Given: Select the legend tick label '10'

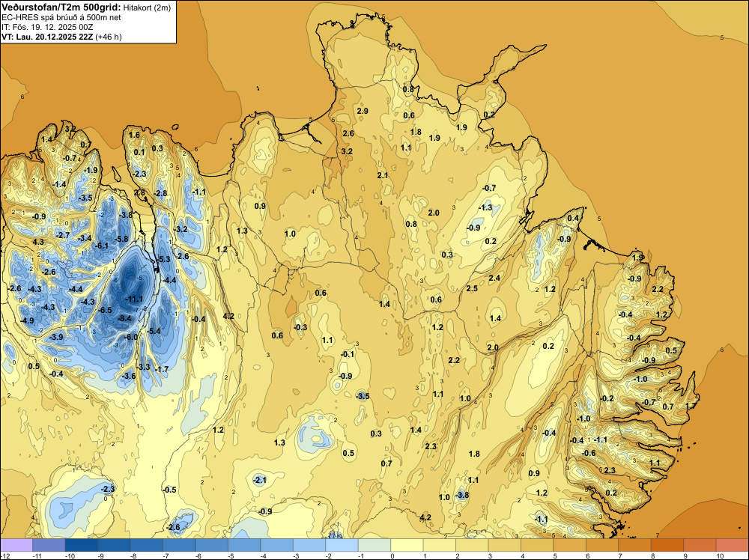Looking at the screenshot, I should 720,556.
